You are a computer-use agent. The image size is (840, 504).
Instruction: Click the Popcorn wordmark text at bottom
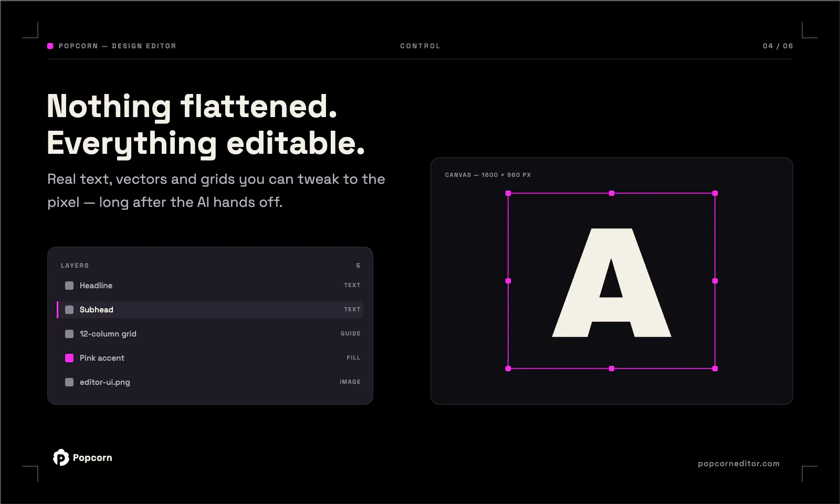click(x=92, y=458)
